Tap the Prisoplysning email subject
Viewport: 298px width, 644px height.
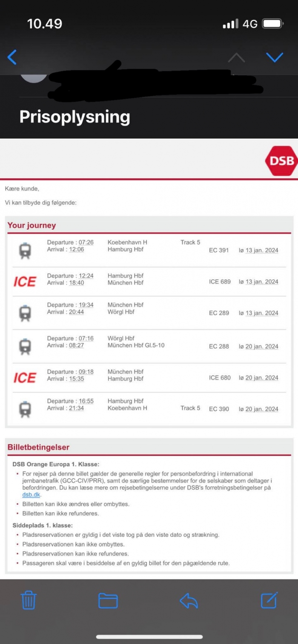74,117
